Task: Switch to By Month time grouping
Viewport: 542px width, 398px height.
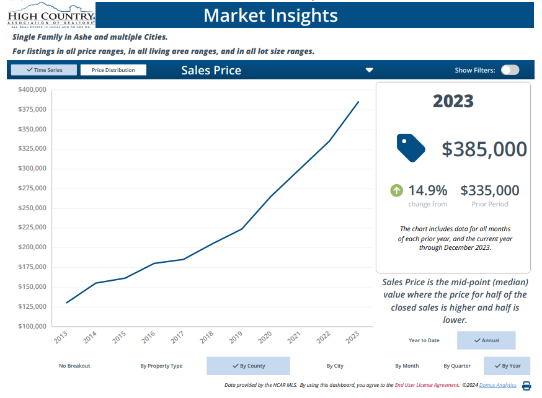Action: click(x=407, y=366)
